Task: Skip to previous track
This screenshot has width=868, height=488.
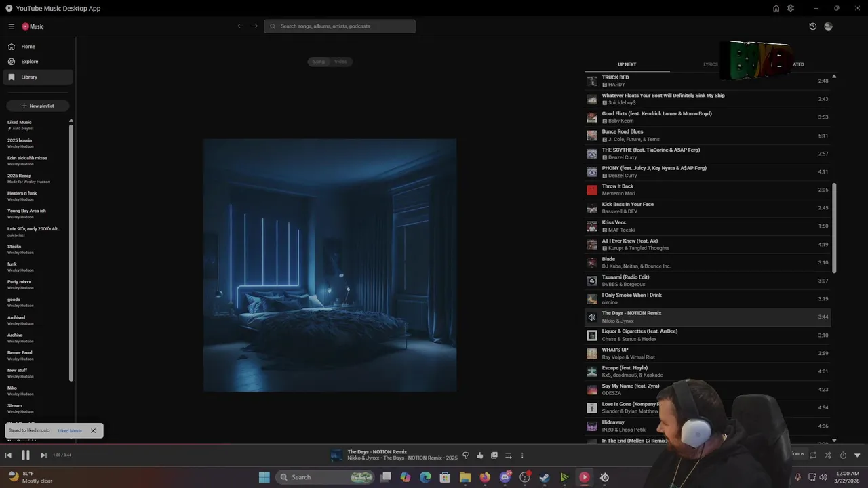Action: 8,455
